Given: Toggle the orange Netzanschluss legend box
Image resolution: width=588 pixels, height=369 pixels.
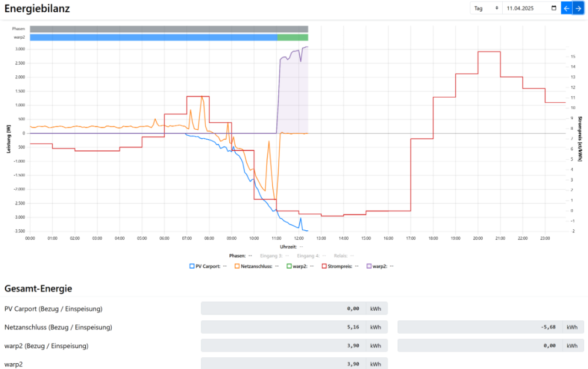Looking at the screenshot, I should [x=237, y=266].
